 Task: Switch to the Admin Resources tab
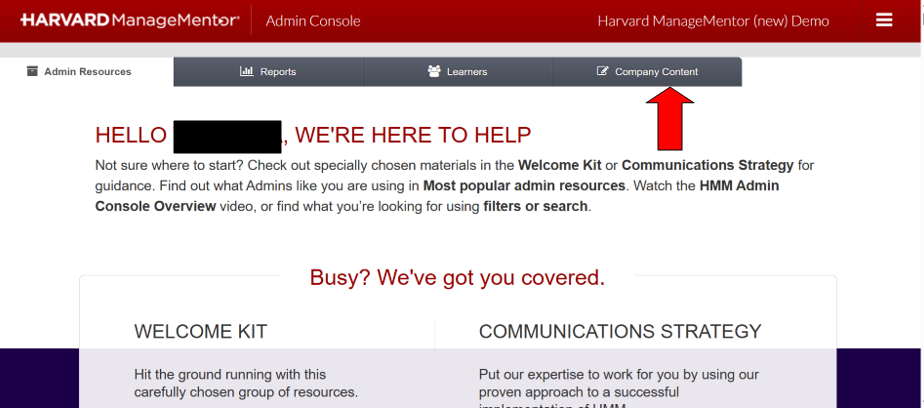[87, 72]
